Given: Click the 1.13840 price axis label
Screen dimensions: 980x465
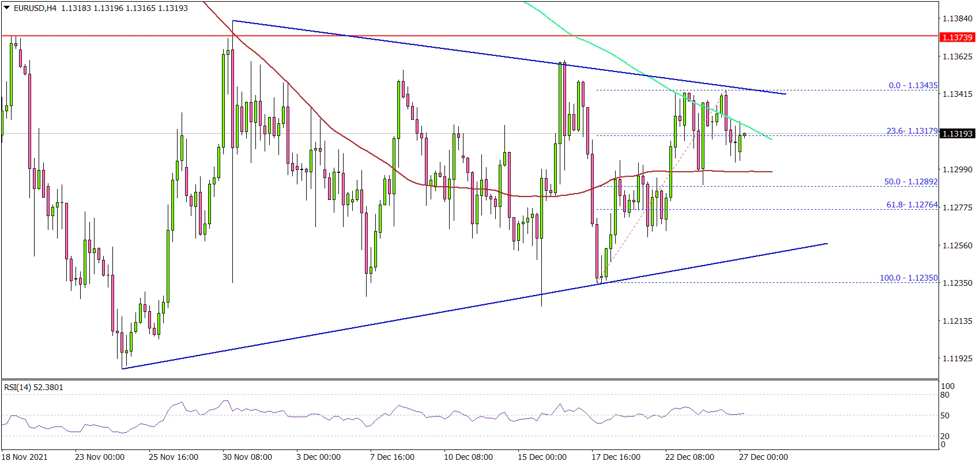Looking at the screenshot, I should point(957,18).
